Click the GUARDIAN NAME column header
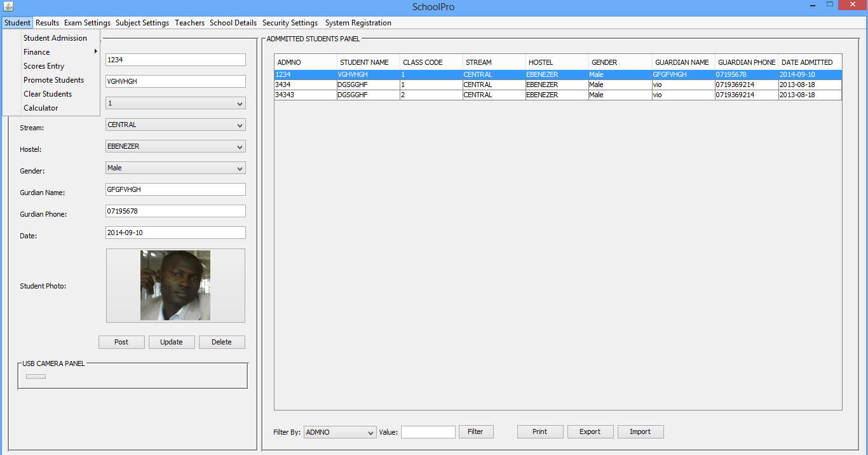 tap(683, 62)
